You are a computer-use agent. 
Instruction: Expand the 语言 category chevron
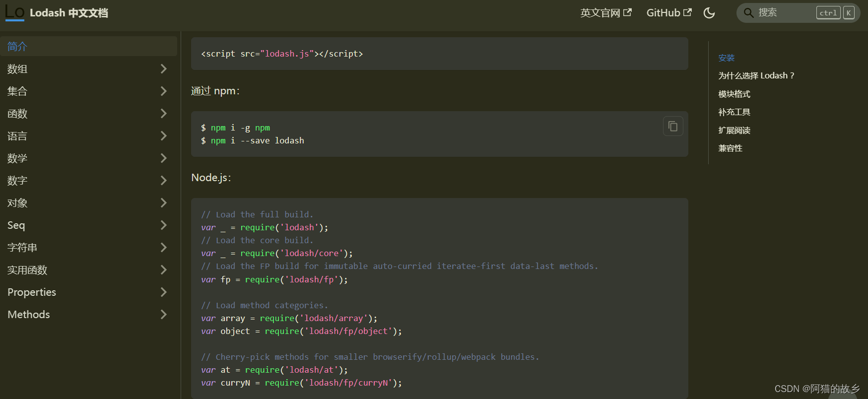click(163, 136)
